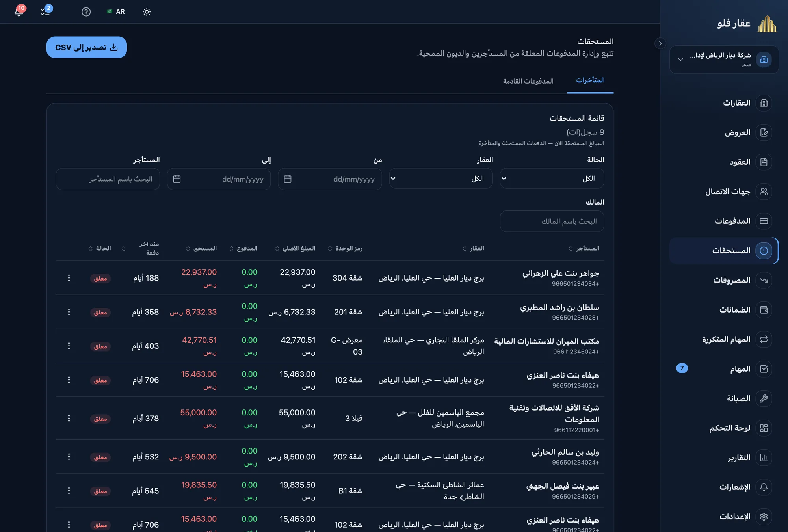Viewport: 788px width, 532px height.
Task: Open لوحة التحكم dashboard icon
Action: click(764, 428)
